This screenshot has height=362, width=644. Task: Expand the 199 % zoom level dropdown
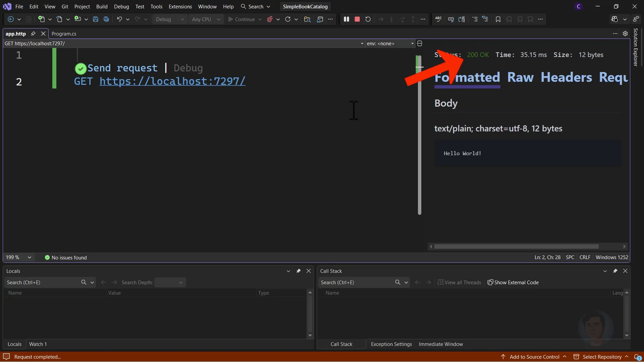[x=29, y=257]
